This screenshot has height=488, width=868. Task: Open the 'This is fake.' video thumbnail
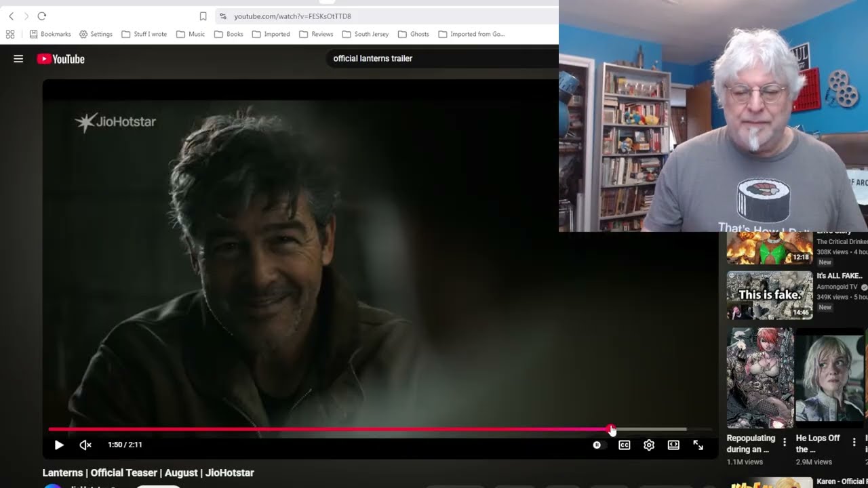770,295
